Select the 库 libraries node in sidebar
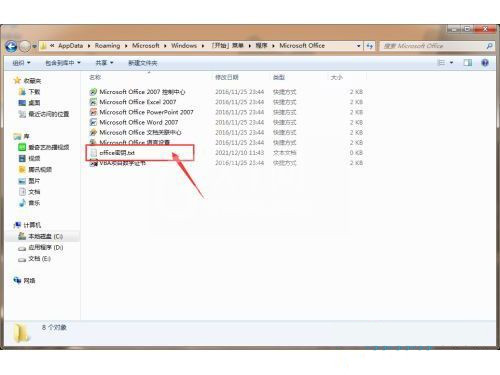 [x=26, y=136]
